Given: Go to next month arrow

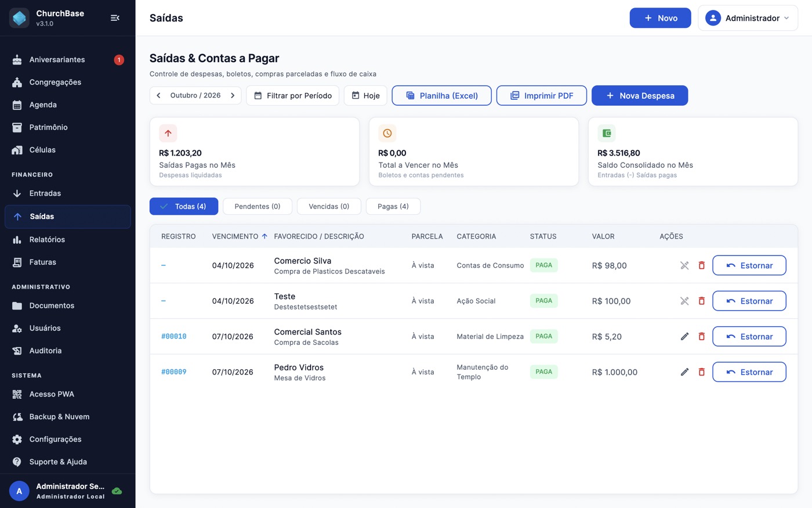Looking at the screenshot, I should (233, 95).
